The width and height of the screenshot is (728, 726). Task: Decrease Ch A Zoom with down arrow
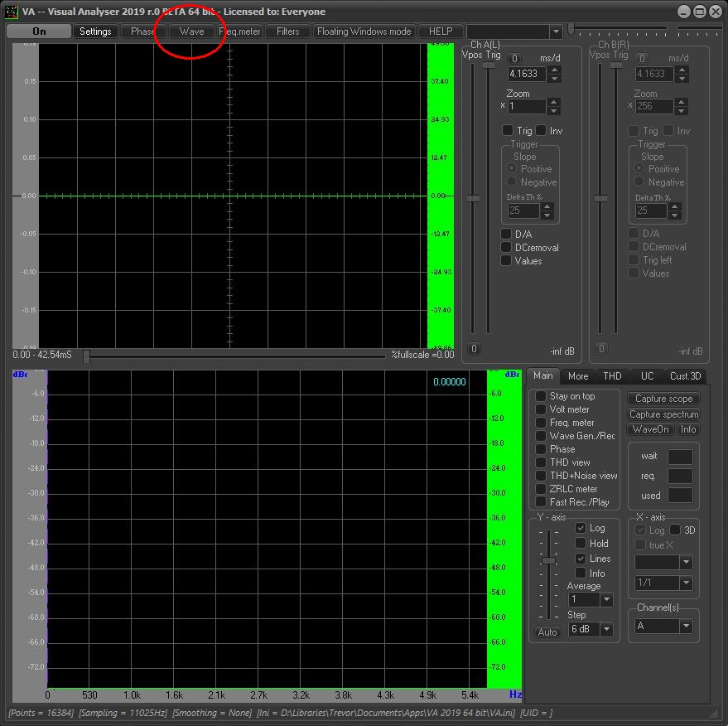click(x=553, y=110)
